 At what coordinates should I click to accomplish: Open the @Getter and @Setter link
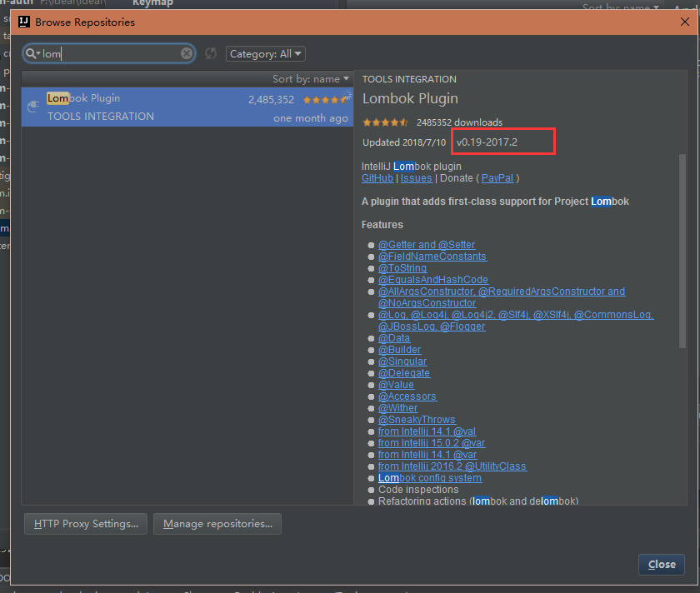[x=427, y=245]
